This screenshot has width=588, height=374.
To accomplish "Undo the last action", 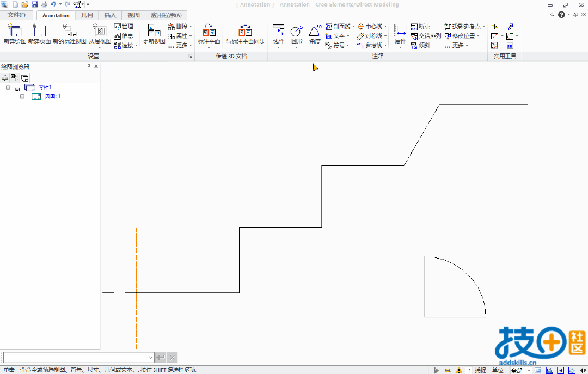I will click(x=53, y=4).
